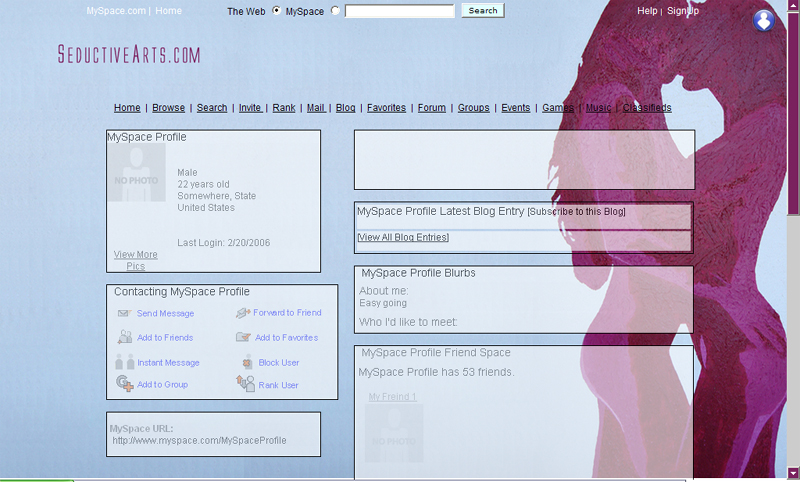Click the Block User link

pos(279,363)
